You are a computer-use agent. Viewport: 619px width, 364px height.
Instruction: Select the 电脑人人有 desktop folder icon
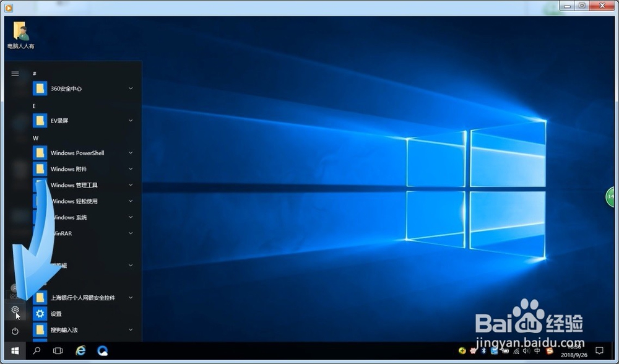coord(21,35)
